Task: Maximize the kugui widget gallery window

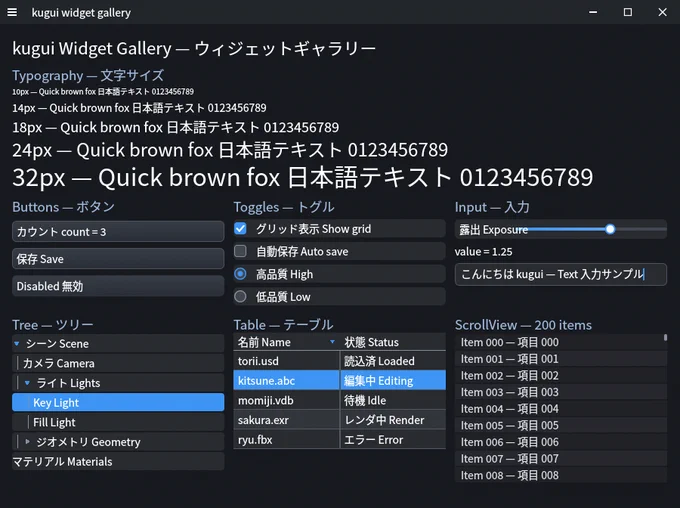Action: click(628, 12)
